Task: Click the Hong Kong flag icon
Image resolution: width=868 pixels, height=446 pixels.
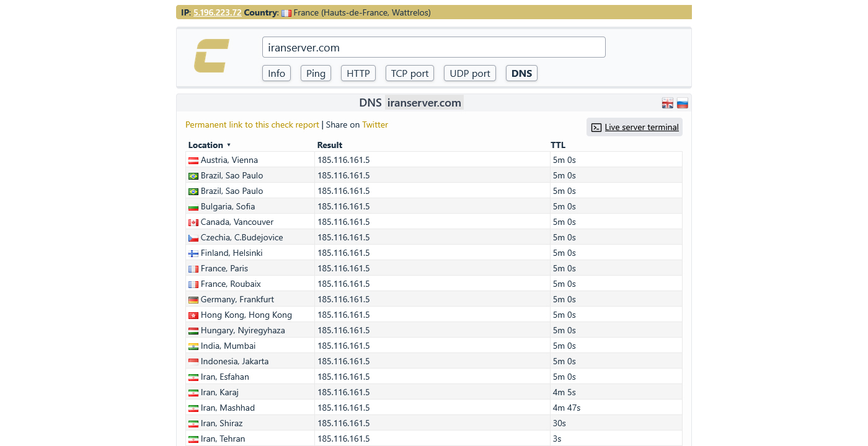Action: (x=193, y=315)
